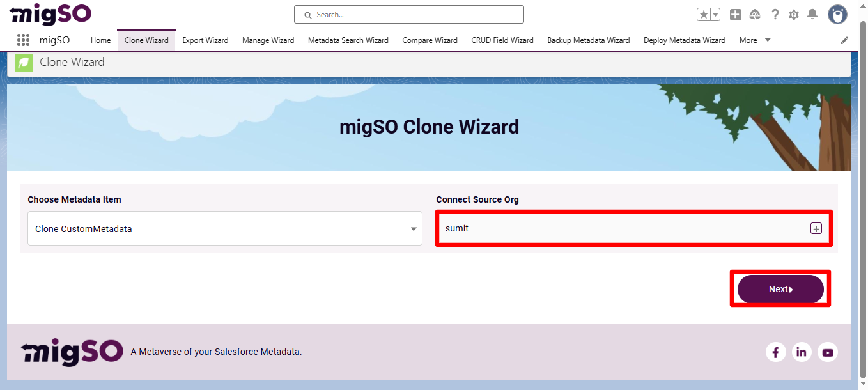The image size is (868, 390).
Task: Add a source org with plus icon
Action: (816, 228)
